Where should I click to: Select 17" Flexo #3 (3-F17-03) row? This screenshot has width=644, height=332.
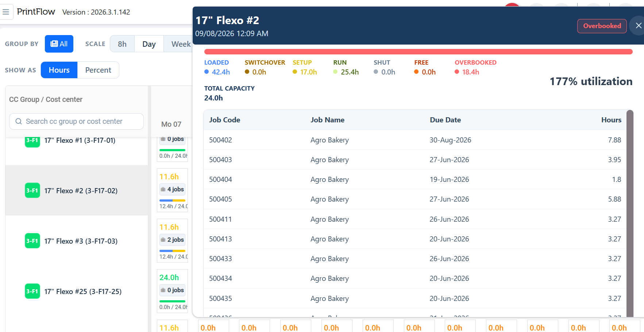pyautogui.click(x=77, y=241)
